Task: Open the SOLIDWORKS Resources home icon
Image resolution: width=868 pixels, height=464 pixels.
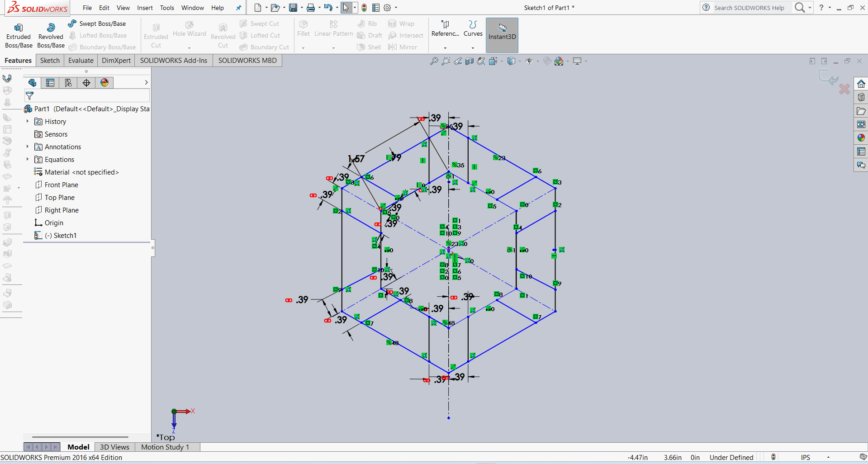Action: coord(861,84)
